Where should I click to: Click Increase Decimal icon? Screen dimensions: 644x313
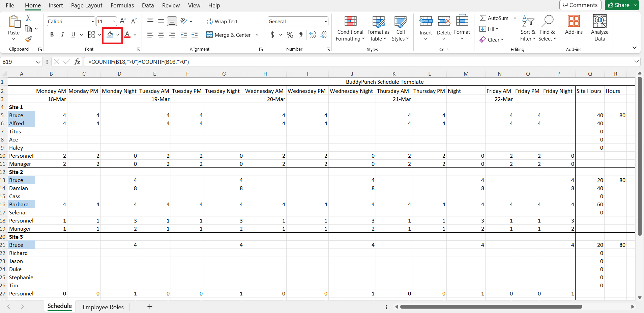[312, 35]
